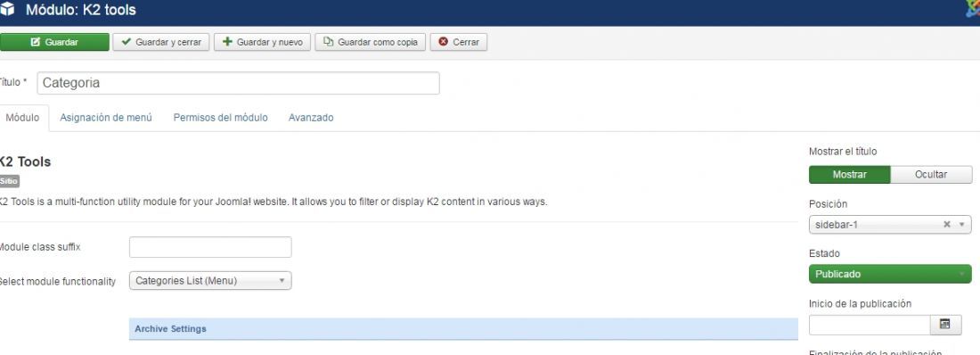Select Ocultar to hide the title
The image size is (980, 355).
931,175
